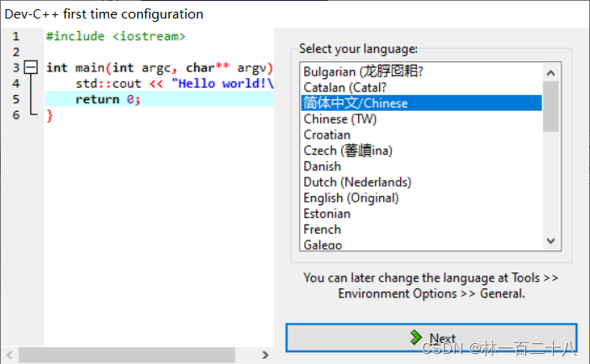Click the Next button
Image resolution: width=590 pixels, height=364 pixels.
(431, 338)
